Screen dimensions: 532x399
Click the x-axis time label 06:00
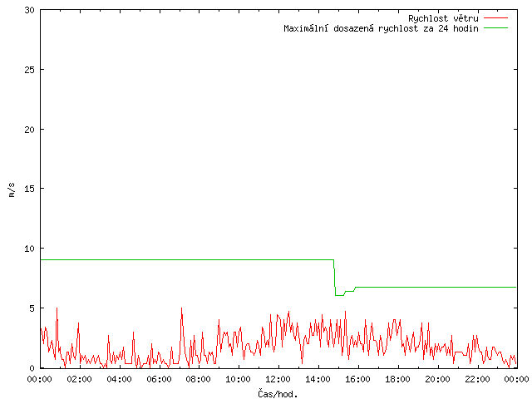coord(159,379)
